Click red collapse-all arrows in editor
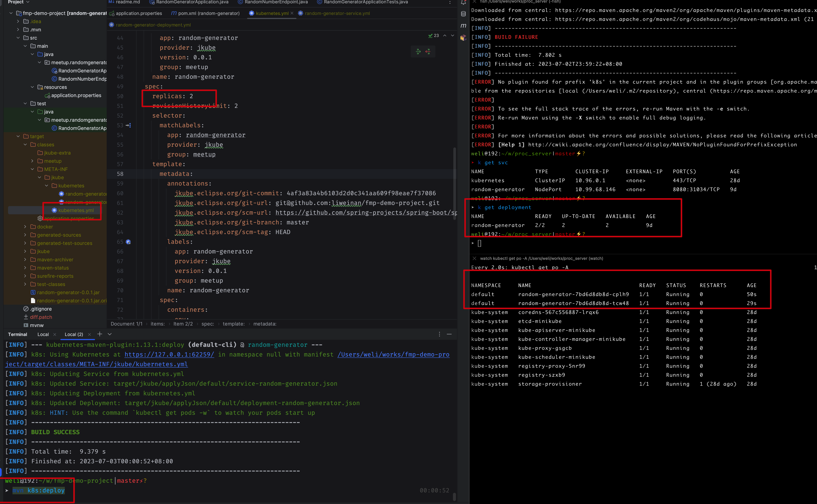 tap(428, 51)
